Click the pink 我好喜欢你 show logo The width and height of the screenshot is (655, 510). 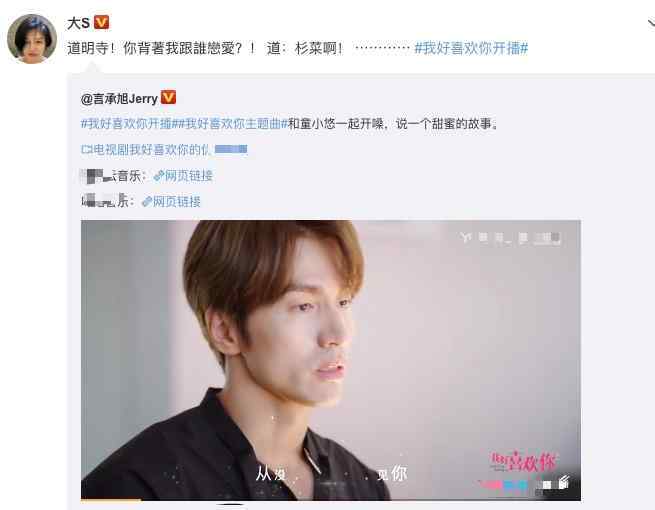pyautogui.click(x=523, y=462)
